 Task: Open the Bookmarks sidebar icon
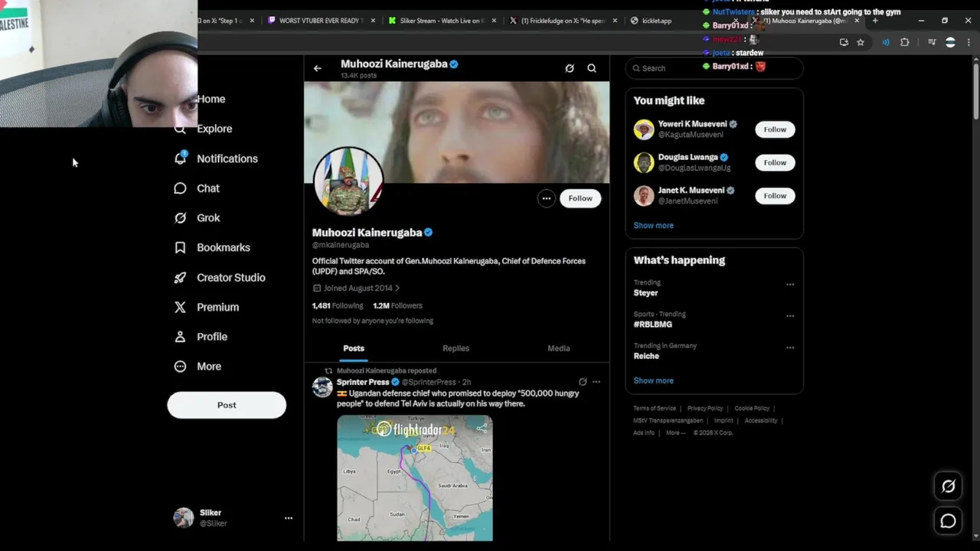click(x=180, y=248)
